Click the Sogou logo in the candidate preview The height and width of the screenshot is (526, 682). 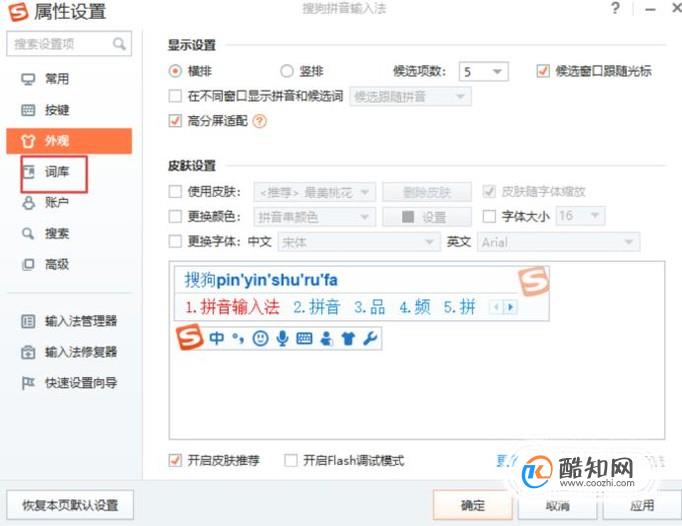click(x=534, y=282)
